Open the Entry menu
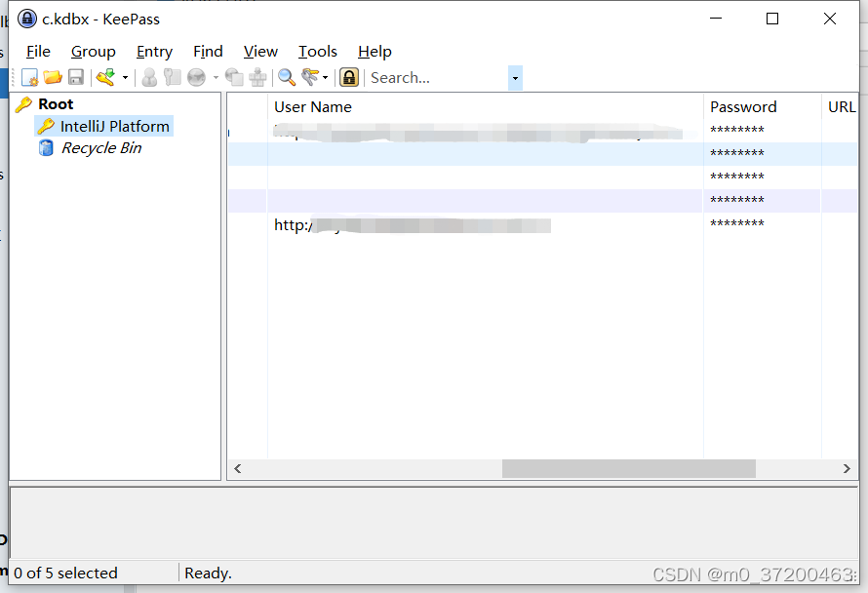 154,52
